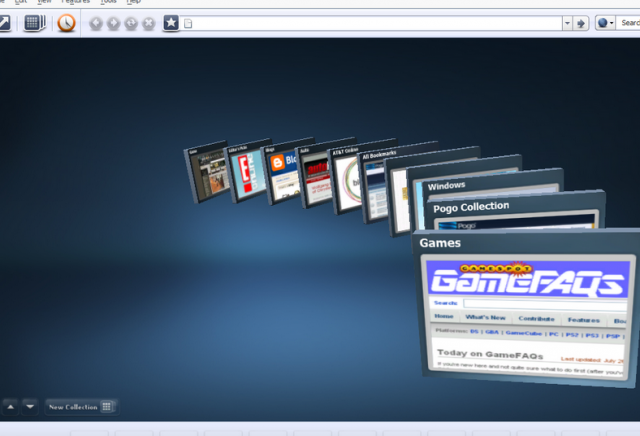Image resolution: width=640 pixels, height=436 pixels.
Task: Click the grid icon on New Collection
Action: click(x=107, y=407)
